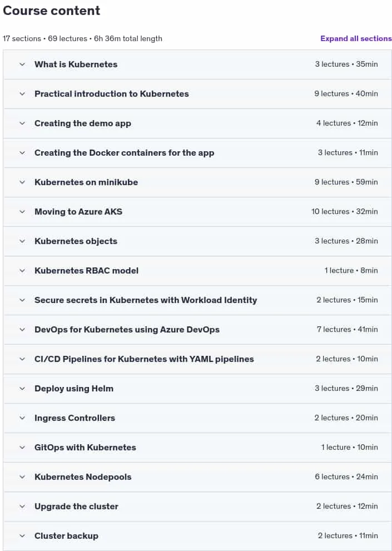Image resolution: width=392 pixels, height=551 pixels.
Task: Open the GitOps with Kubernetes section
Action: [85, 448]
